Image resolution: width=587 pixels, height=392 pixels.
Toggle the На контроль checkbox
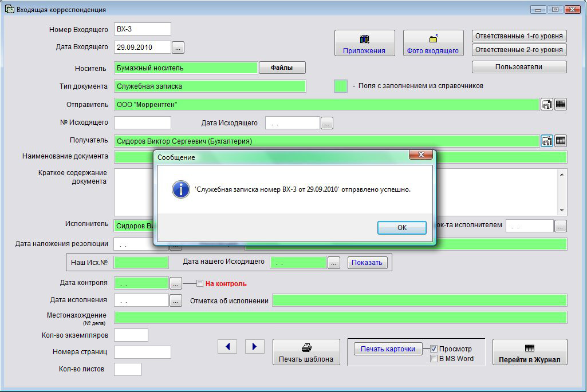(200, 283)
